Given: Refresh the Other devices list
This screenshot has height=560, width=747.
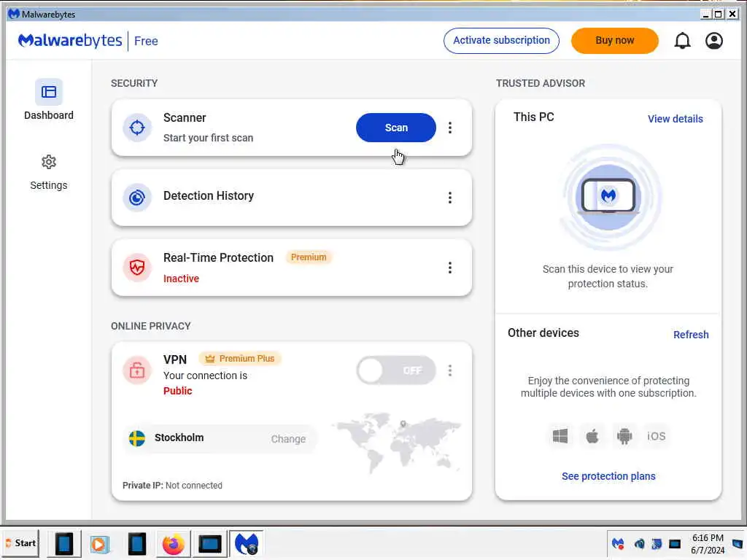Looking at the screenshot, I should click(x=691, y=335).
